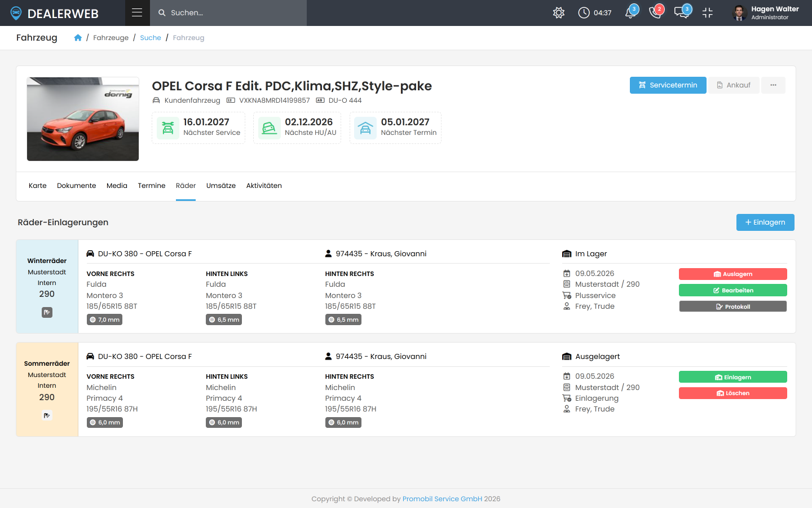
Task: Open Hagen Walter user menu
Action: click(765, 13)
